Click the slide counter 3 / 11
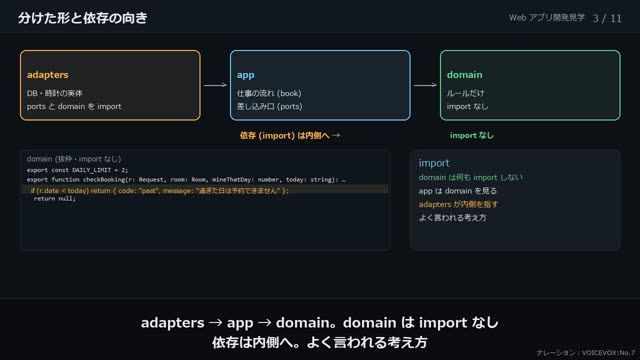The height and width of the screenshot is (360, 640). coord(607,18)
